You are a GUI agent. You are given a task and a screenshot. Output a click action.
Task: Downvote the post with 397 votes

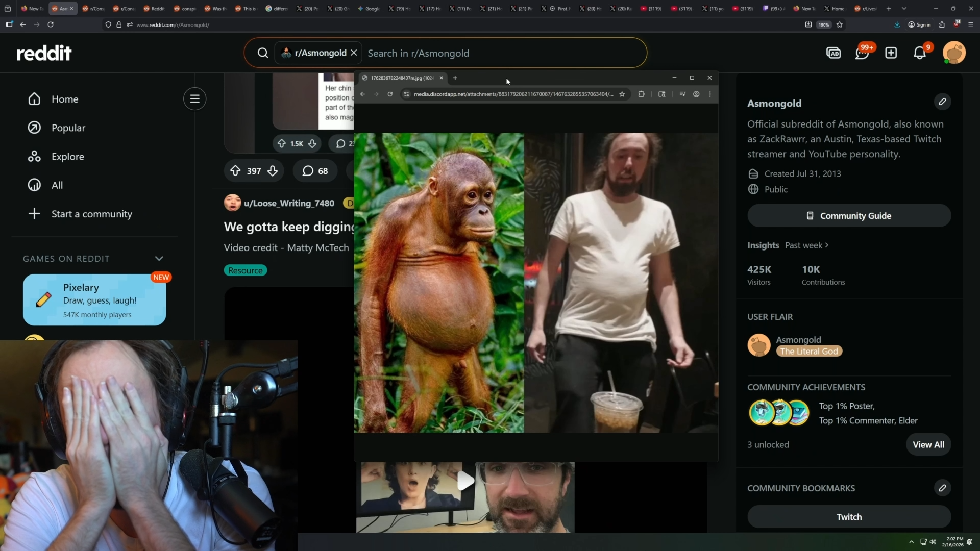pyautogui.click(x=273, y=171)
